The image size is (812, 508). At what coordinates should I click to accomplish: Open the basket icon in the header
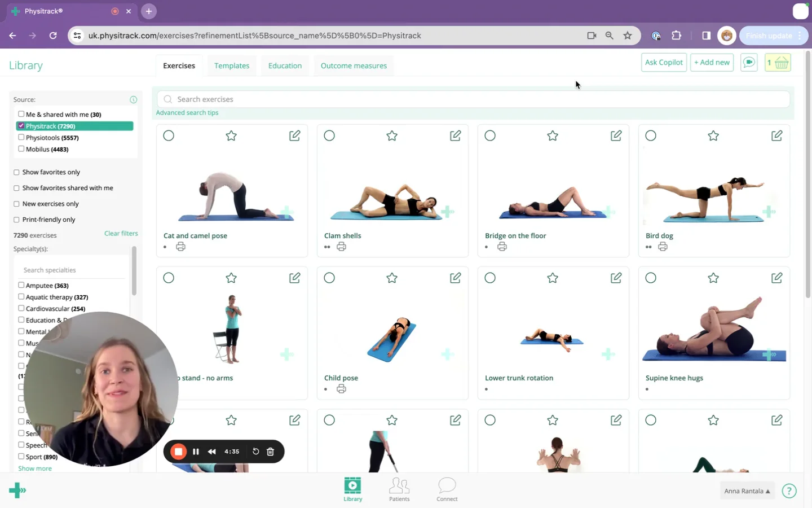pyautogui.click(x=778, y=62)
